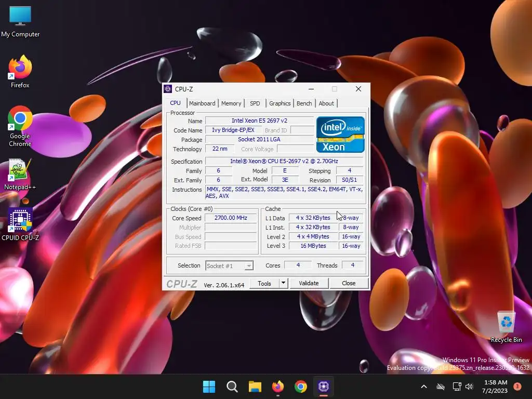Open the SPD tab
This screenshot has height=399, width=532.
pos(255,103)
